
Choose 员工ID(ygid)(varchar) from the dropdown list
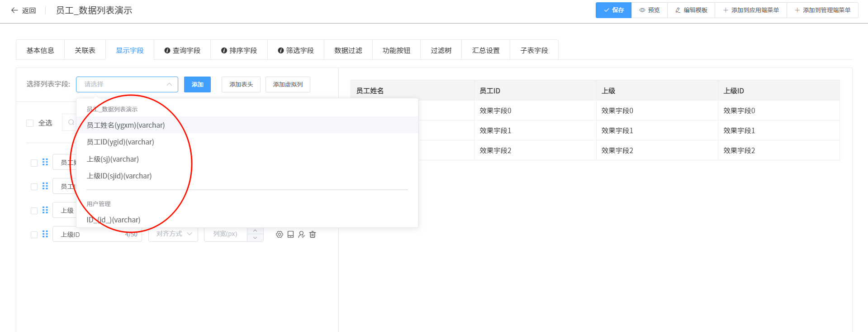pos(120,142)
